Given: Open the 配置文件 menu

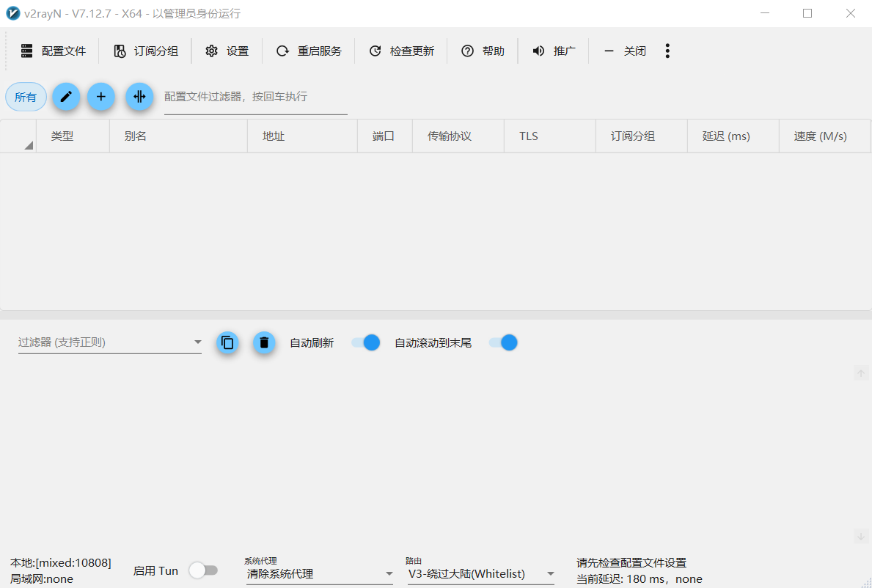Looking at the screenshot, I should tap(54, 51).
